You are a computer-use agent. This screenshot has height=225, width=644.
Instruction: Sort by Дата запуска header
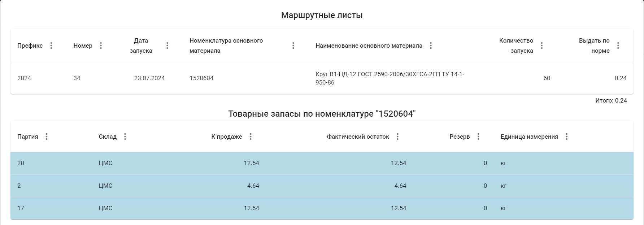(141, 46)
